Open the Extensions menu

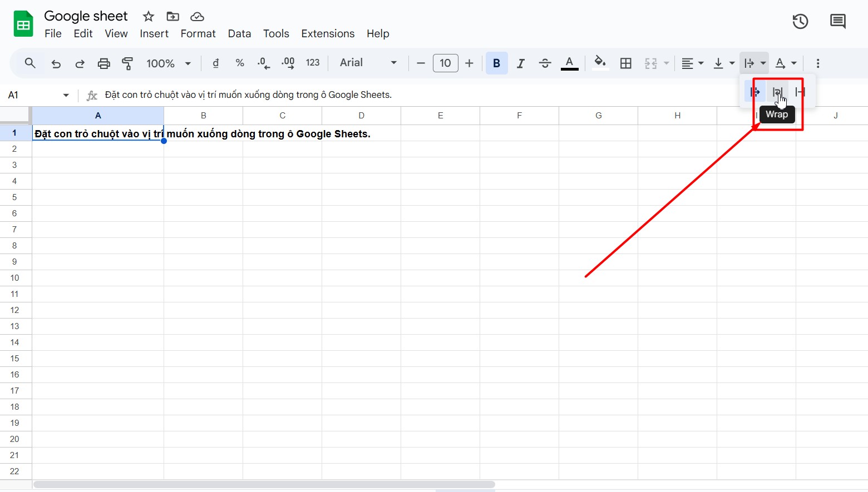pos(328,34)
